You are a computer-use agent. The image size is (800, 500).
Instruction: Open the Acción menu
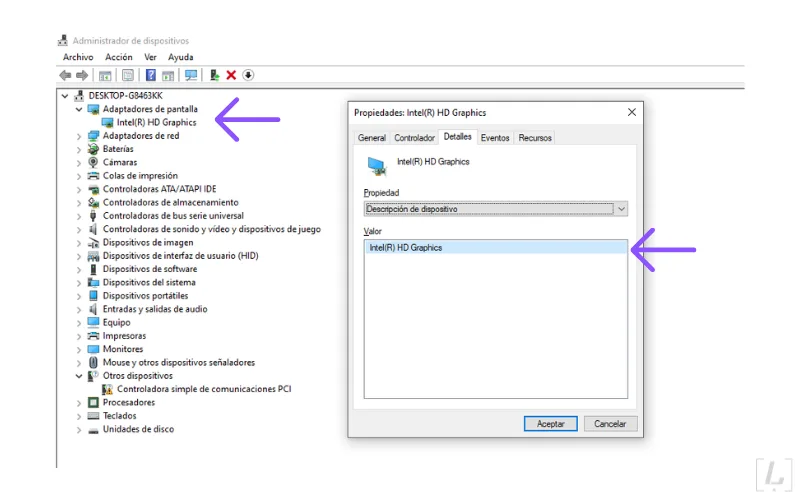pyautogui.click(x=118, y=58)
